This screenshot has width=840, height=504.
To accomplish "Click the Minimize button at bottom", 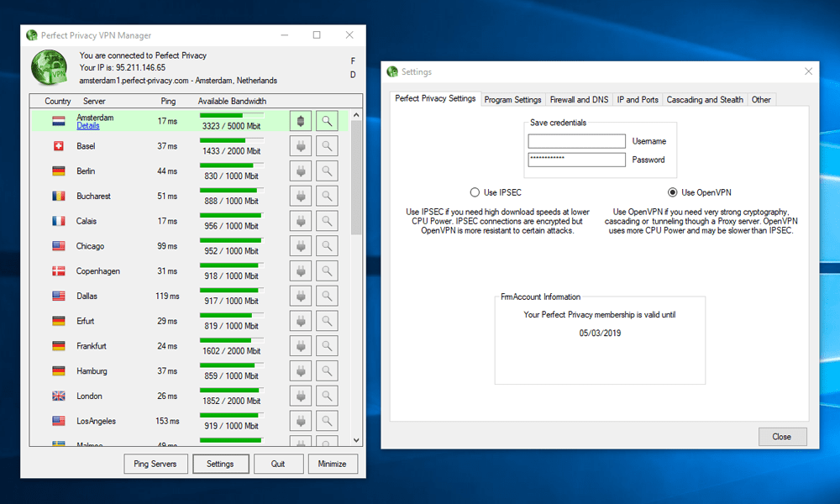I will tap(332, 464).
